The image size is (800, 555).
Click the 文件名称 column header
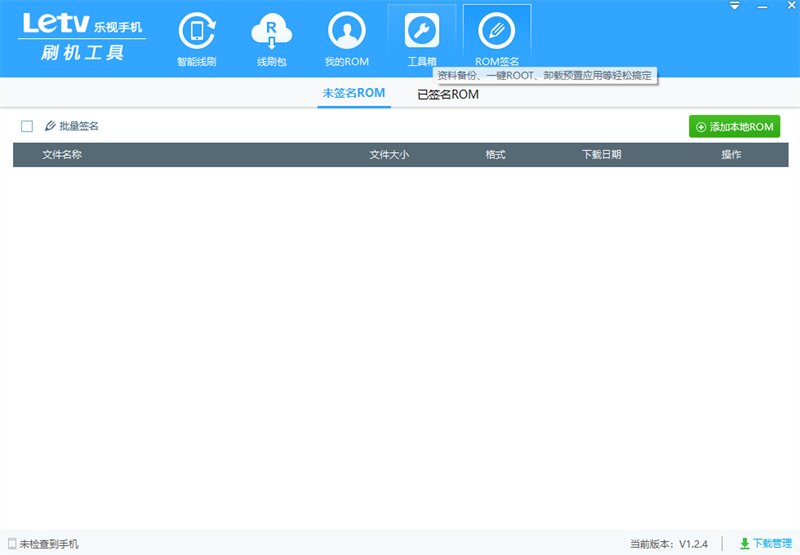point(62,155)
